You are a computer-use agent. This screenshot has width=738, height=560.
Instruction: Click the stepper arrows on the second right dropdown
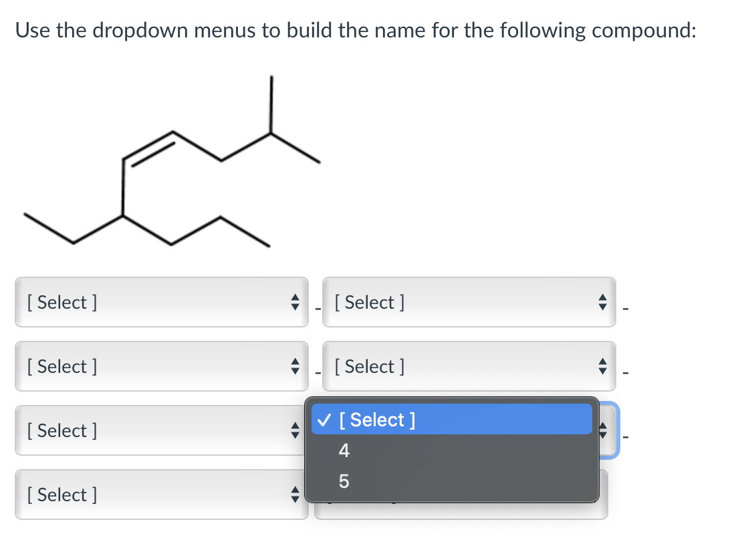602,366
